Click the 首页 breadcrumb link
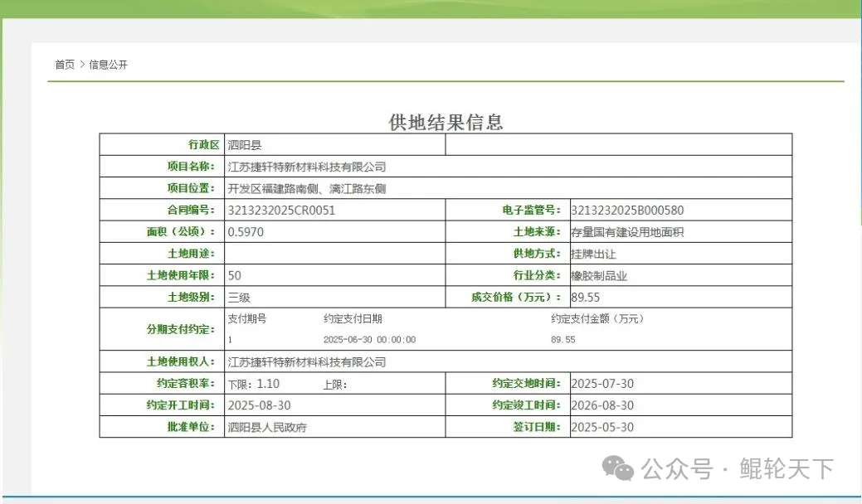The width and height of the screenshot is (862, 504). pyautogui.click(x=65, y=65)
